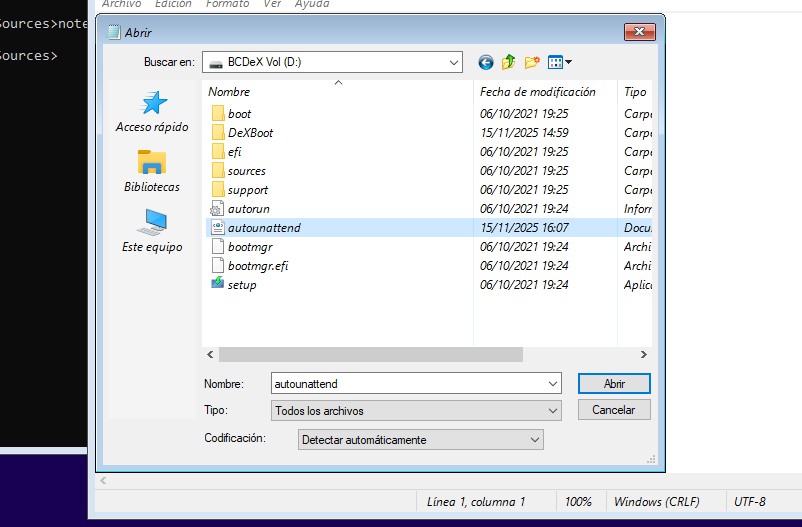Viewport: 802px width, 527px height.
Task: Select the autorun file
Action: click(x=247, y=209)
